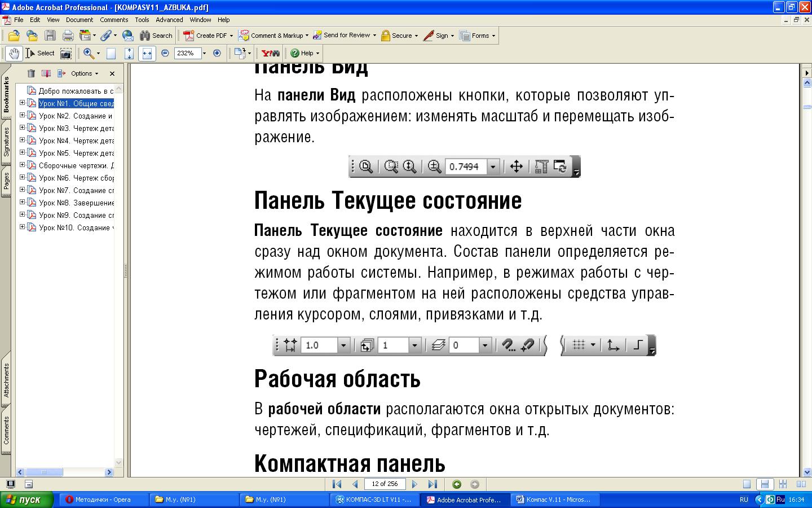Open the bookmarks Options menu
This screenshot has height=508, width=812.
[85, 73]
